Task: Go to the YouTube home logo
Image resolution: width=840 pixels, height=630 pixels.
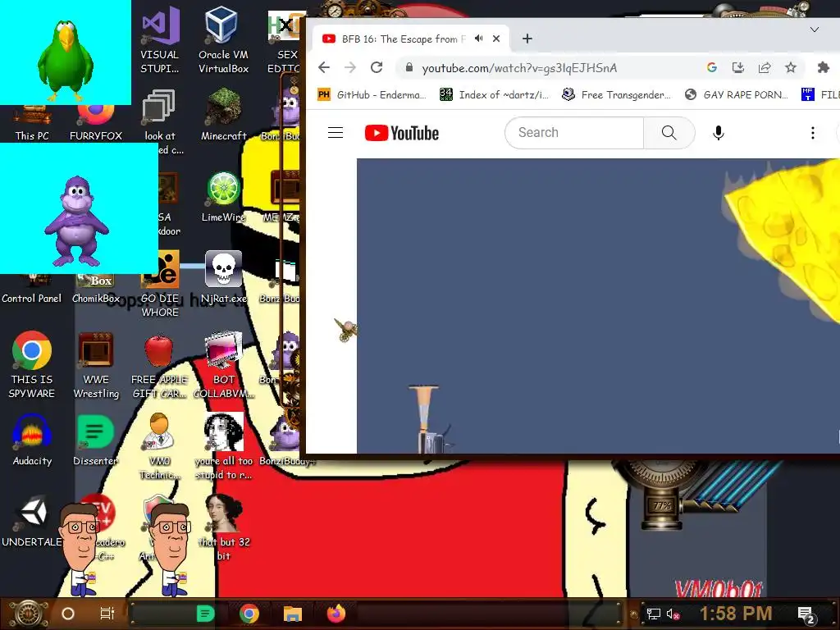Action: click(402, 133)
